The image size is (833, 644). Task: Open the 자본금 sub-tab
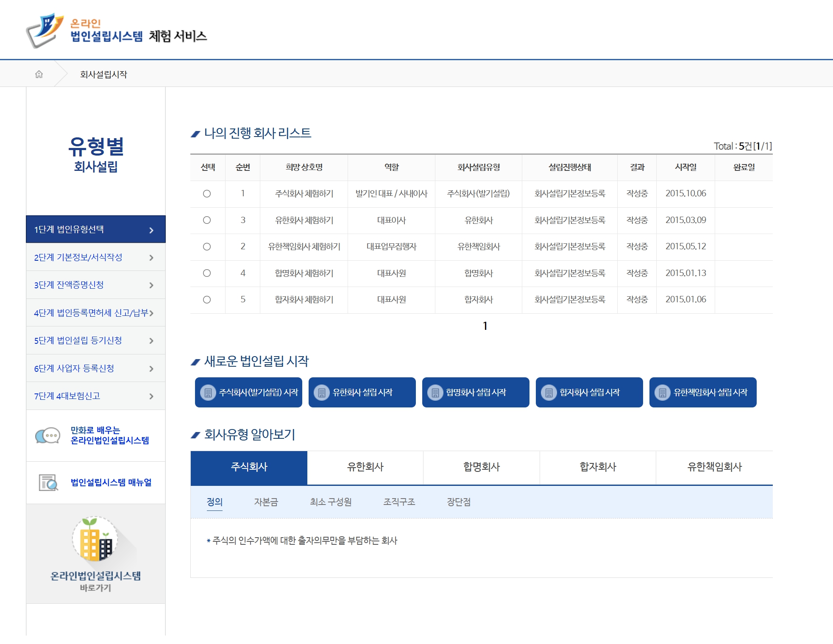(266, 502)
